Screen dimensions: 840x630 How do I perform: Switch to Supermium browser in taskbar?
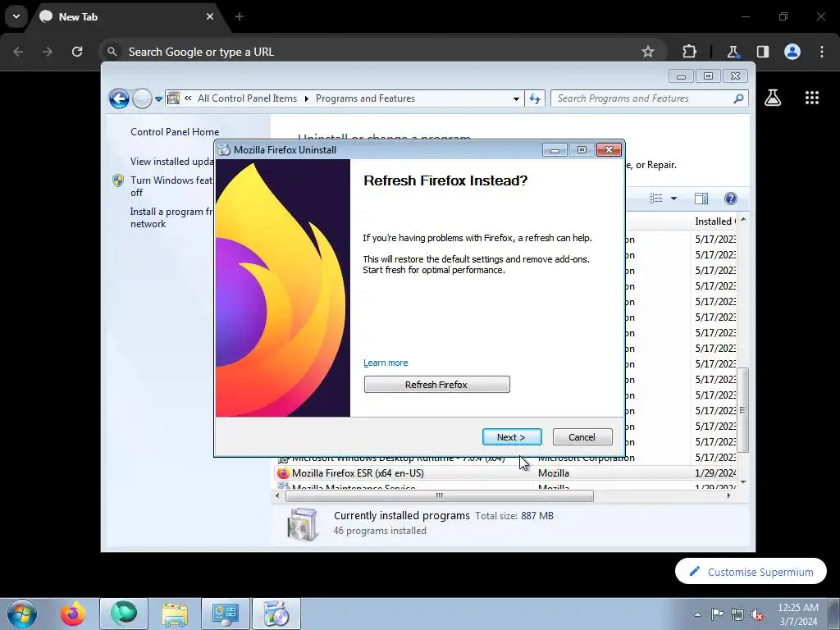coord(124,614)
